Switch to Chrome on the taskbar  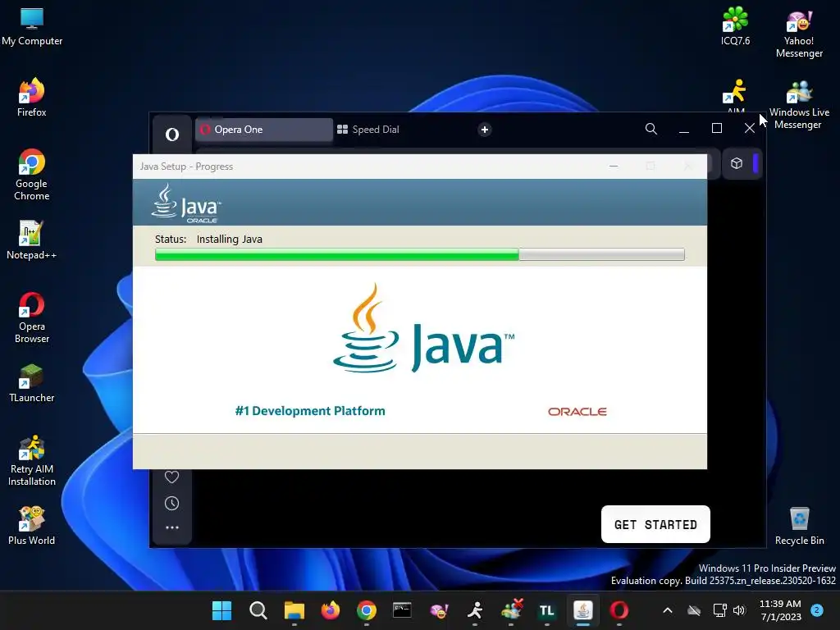pos(367,610)
